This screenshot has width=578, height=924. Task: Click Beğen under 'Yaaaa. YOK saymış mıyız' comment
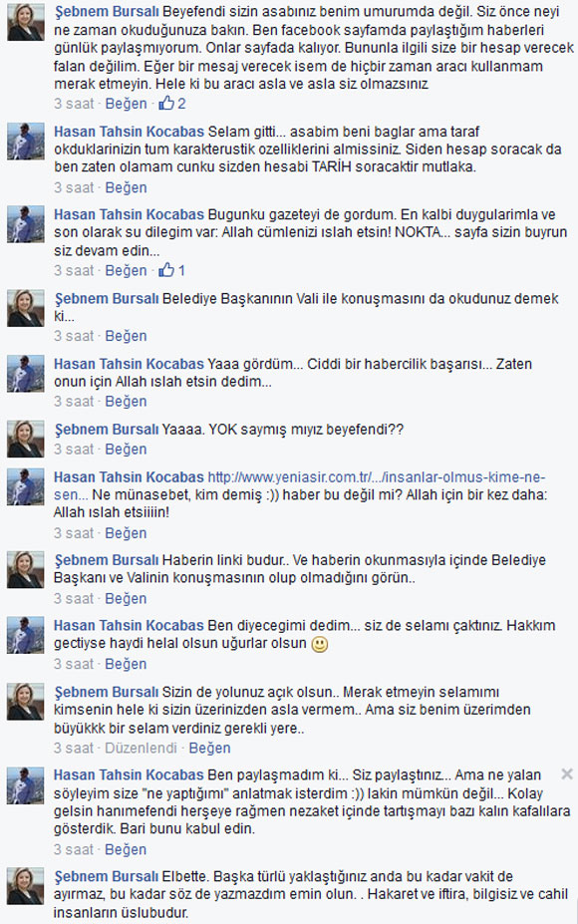point(127,449)
